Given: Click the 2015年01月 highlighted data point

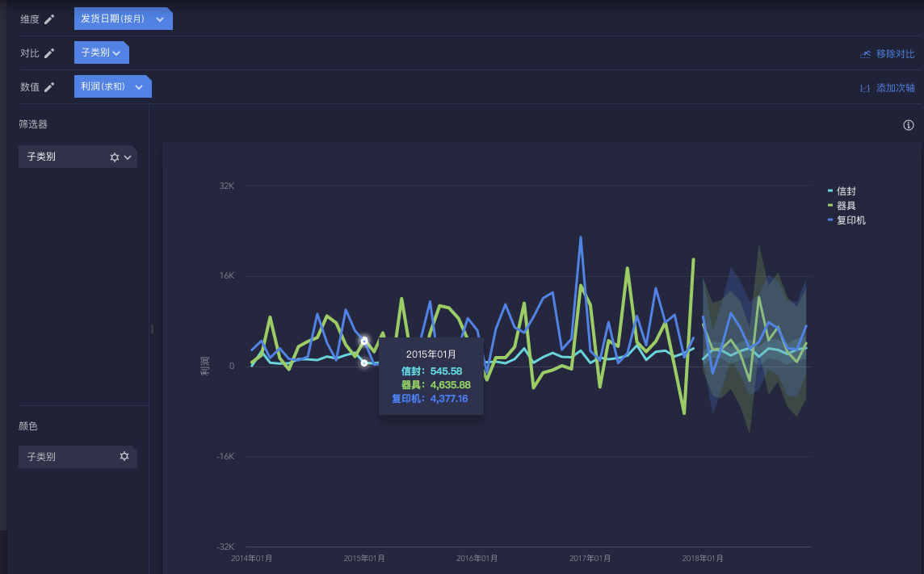Looking at the screenshot, I should tap(364, 341).
